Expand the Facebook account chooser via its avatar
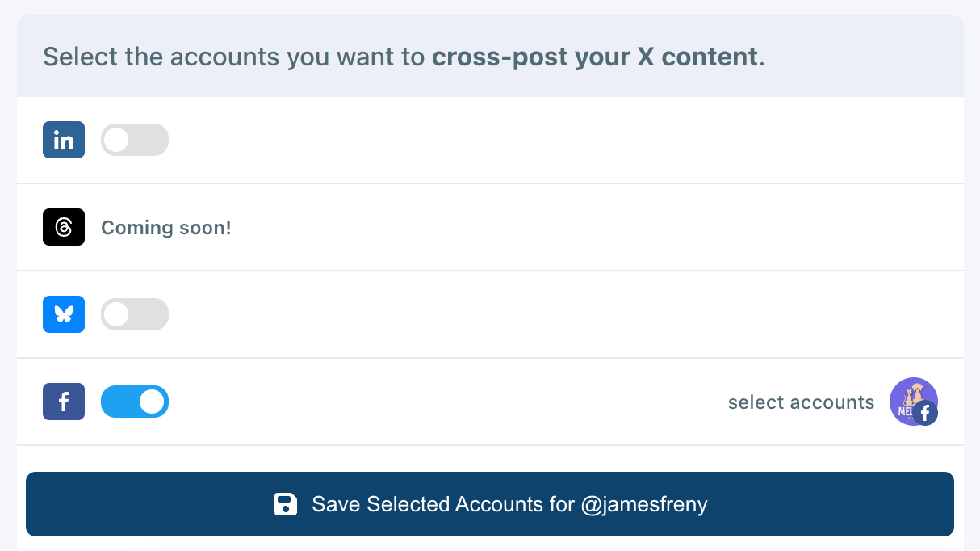Screen dimensions: 980x551 pos(913,401)
